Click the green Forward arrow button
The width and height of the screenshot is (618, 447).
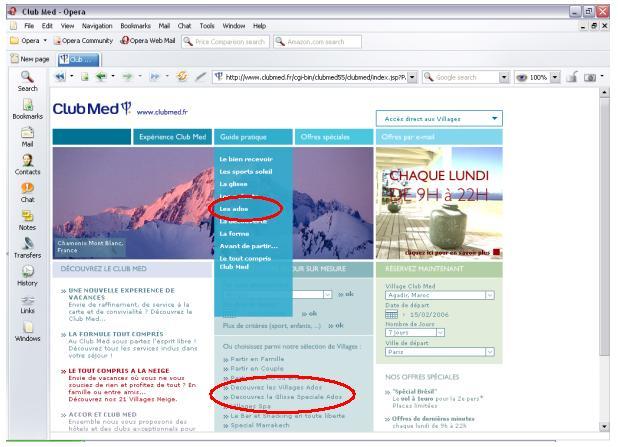[x=127, y=76]
